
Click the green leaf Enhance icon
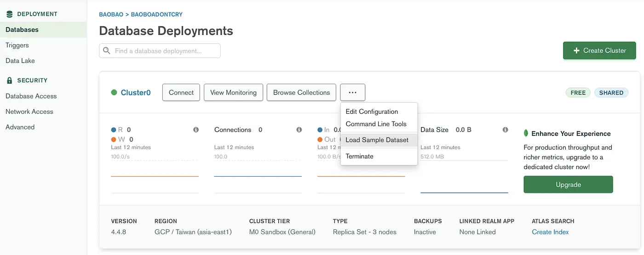tap(526, 133)
